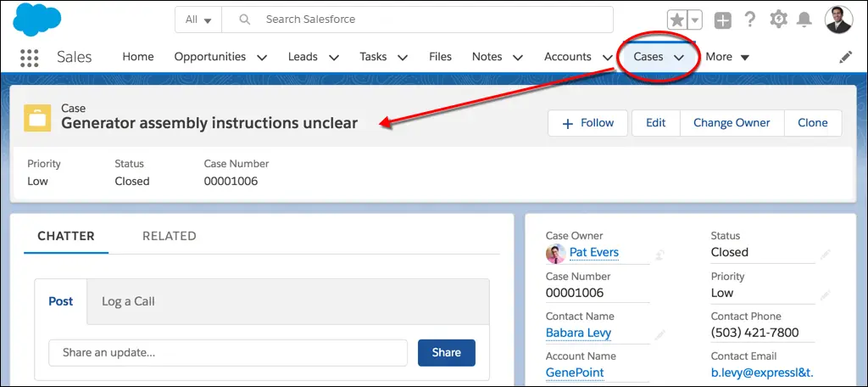Screen dimensions: 868x387
Task: Expand the More navigation menu
Action: click(x=727, y=57)
